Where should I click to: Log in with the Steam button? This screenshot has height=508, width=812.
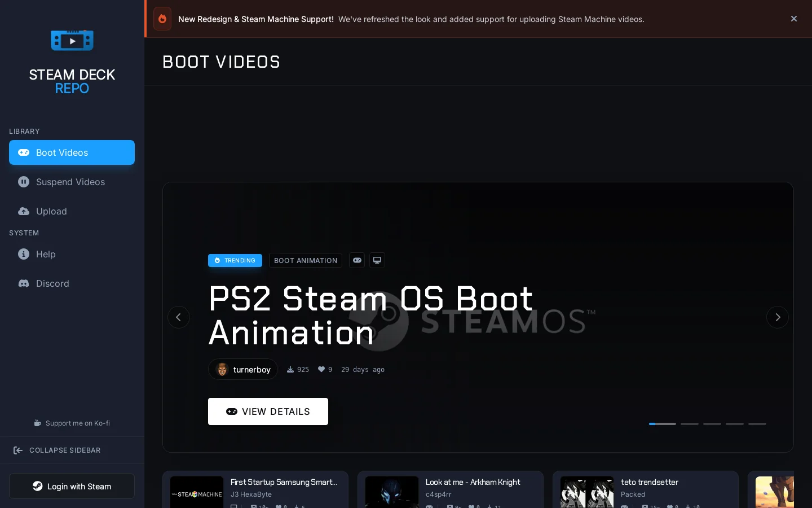72,486
